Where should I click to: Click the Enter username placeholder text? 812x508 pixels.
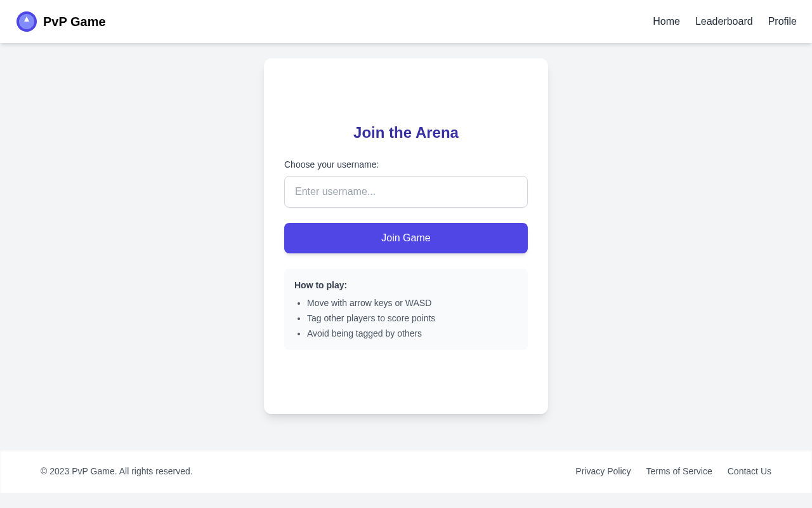(336, 192)
